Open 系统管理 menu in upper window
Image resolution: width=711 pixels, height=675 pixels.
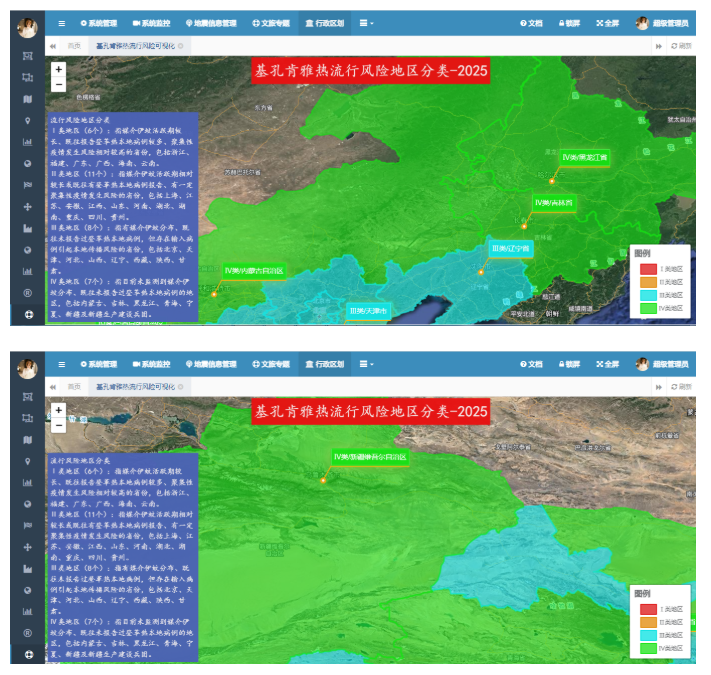pyautogui.click(x=99, y=23)
